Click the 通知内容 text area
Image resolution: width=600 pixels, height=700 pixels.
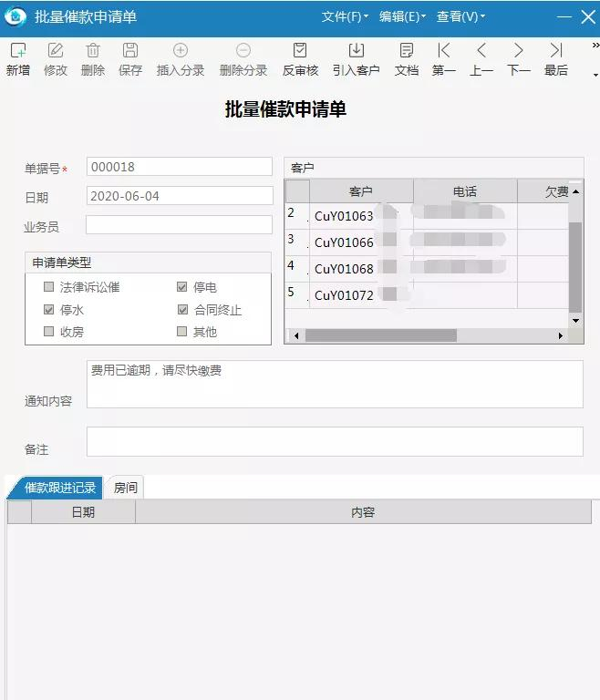pyautogui.click(x=335, y=385)
